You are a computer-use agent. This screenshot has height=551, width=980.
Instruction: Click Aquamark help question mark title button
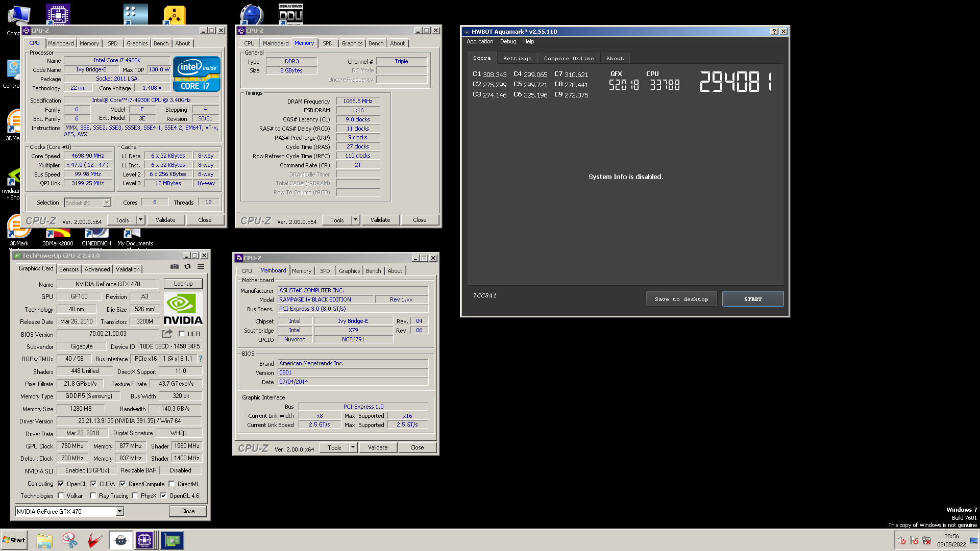(x=774, y=32)
